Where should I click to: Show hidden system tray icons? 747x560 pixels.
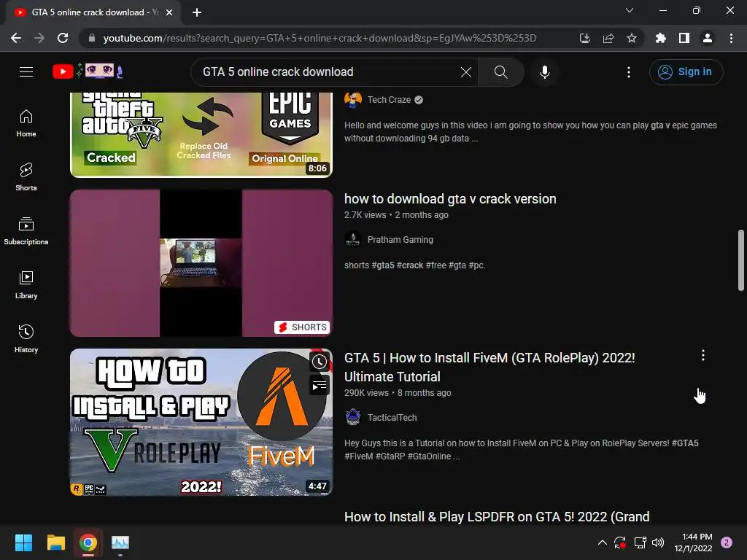602,542
